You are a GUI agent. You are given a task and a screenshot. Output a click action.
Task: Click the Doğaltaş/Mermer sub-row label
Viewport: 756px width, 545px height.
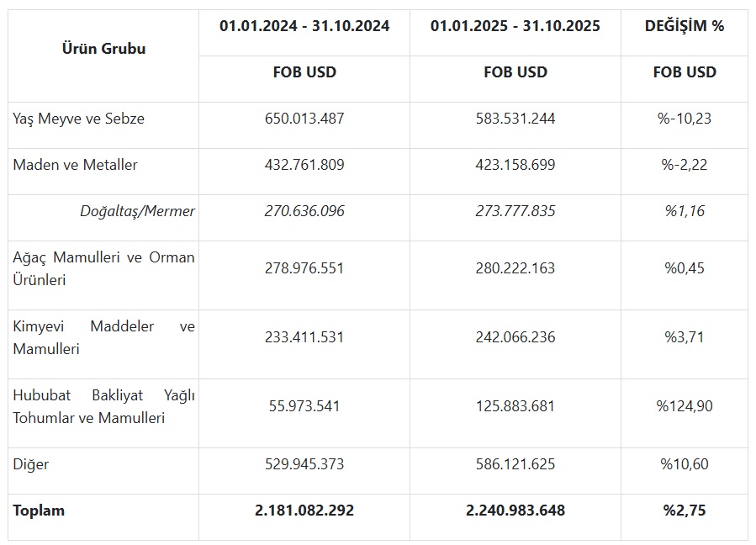pos(137,211)
